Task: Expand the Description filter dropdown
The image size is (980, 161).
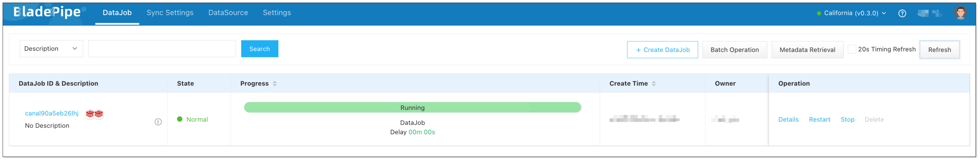Action: pyautogui.click(x=51, y=49)
